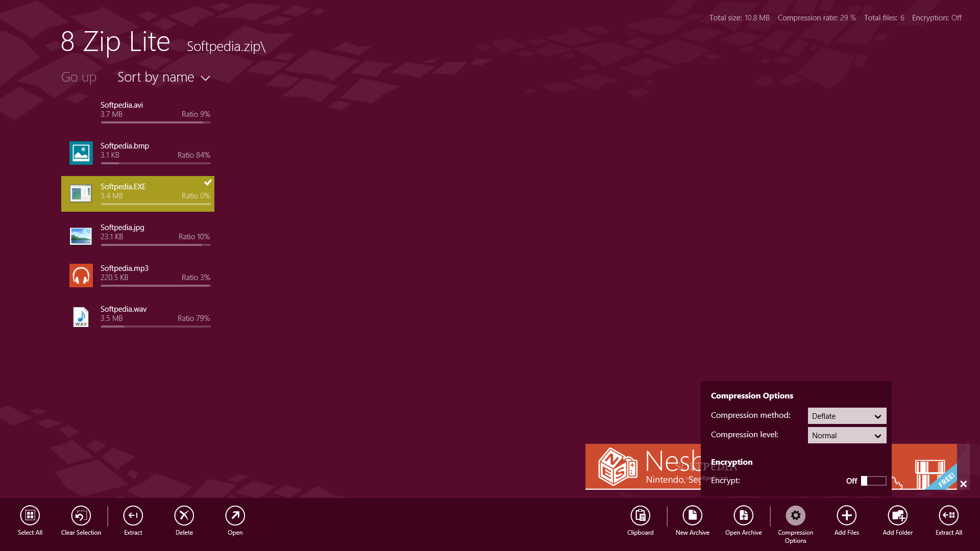
Task: Expand the Compression level dropdown
Action: (x=847, y=435)
